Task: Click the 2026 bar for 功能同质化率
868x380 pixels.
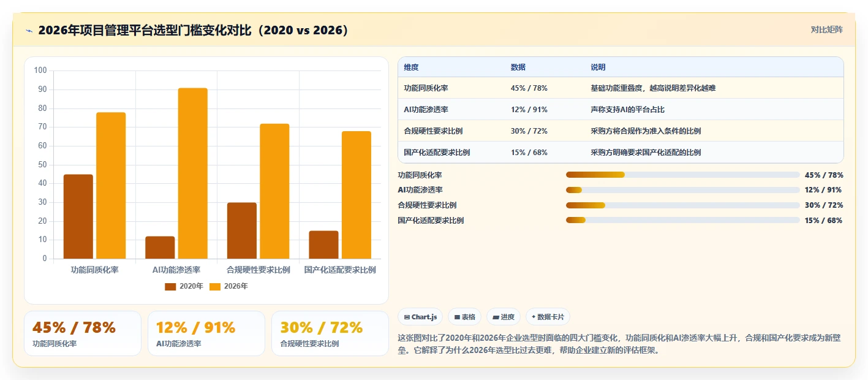Action: pos(111,186)
